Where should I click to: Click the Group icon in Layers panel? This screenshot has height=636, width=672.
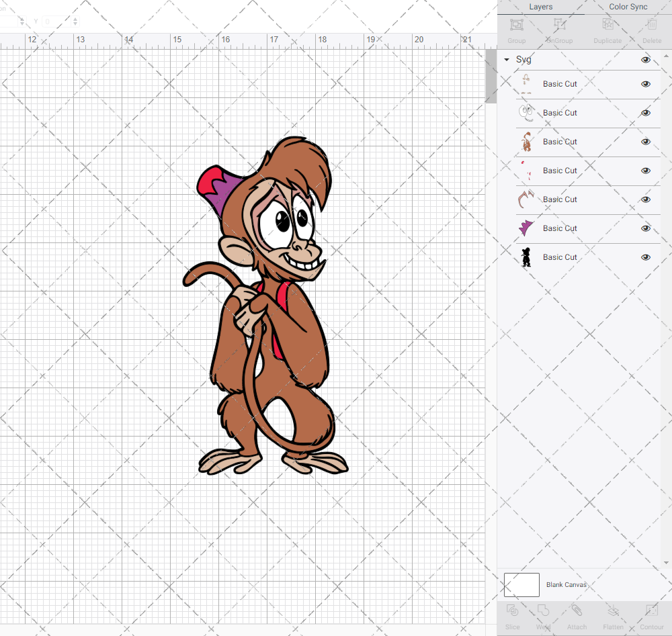[516, 25]
